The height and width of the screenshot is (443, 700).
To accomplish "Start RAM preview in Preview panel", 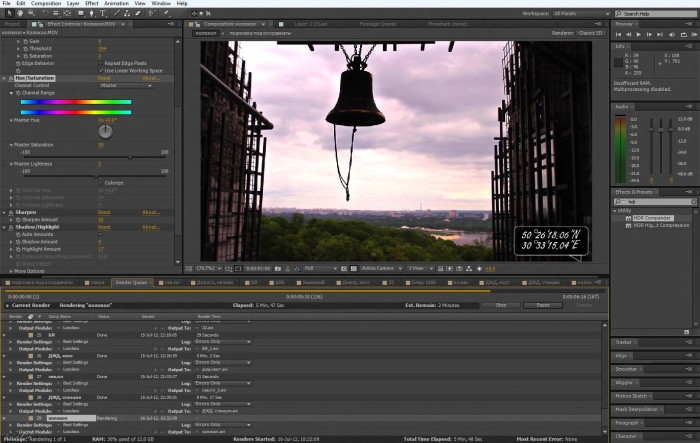I will (695, 34).
